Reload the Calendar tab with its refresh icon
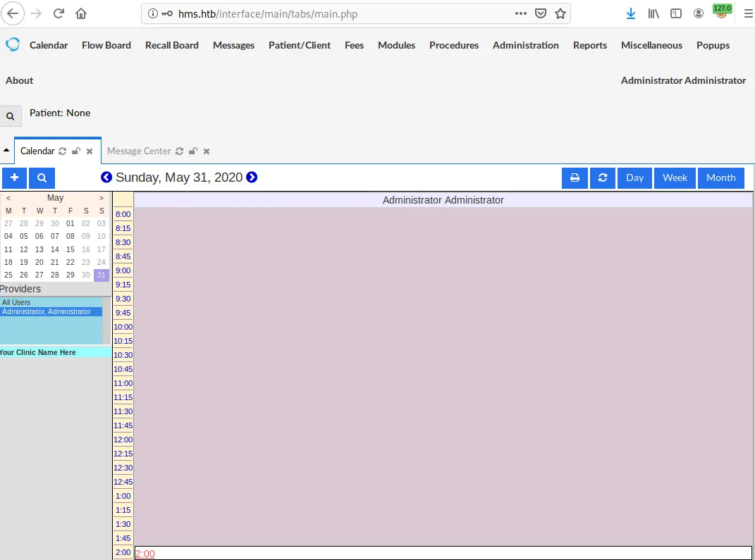The image size is (755, 560). (x=63, y=151)
